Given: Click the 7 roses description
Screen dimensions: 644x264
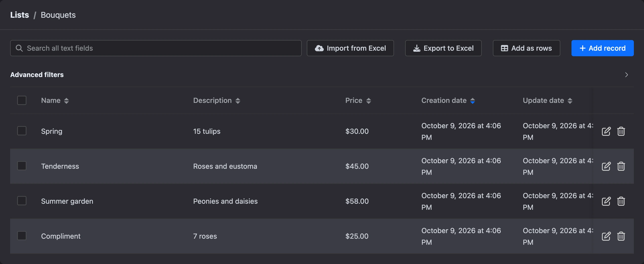Looking at the screenshot, I should [x=205, y=236].
